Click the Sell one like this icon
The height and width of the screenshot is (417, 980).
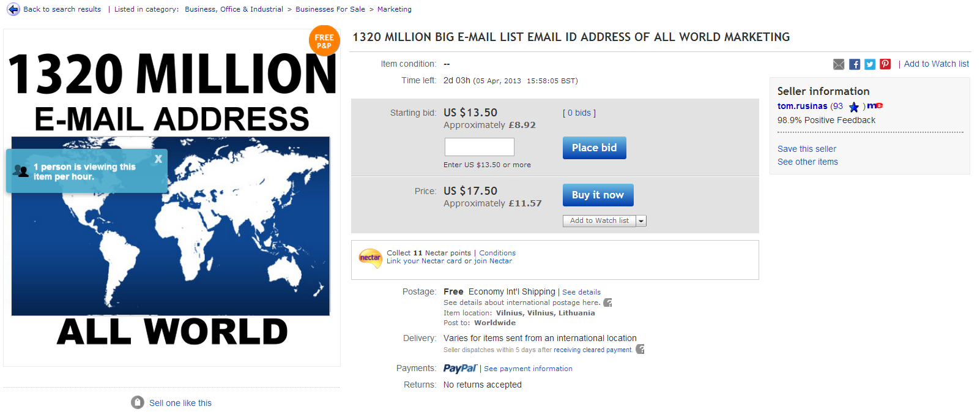click(x=138, y=402)
